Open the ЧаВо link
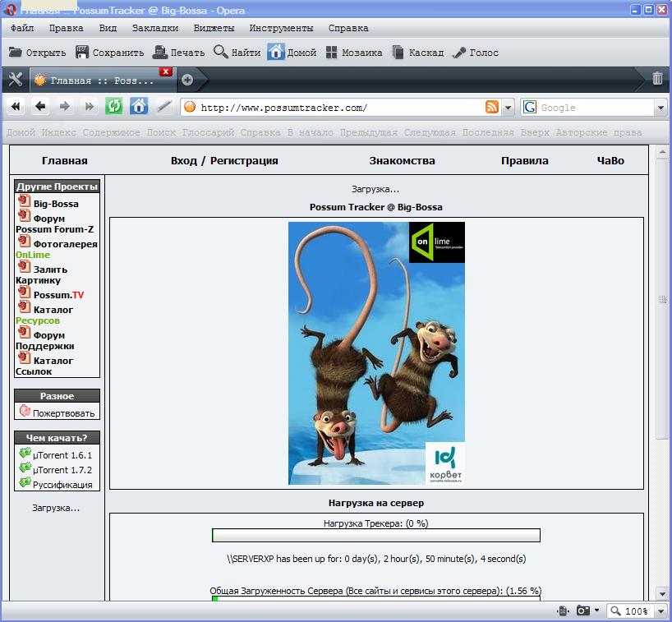Image resolution: width=672 pixels, height=622 pixels. click(610, 161)
